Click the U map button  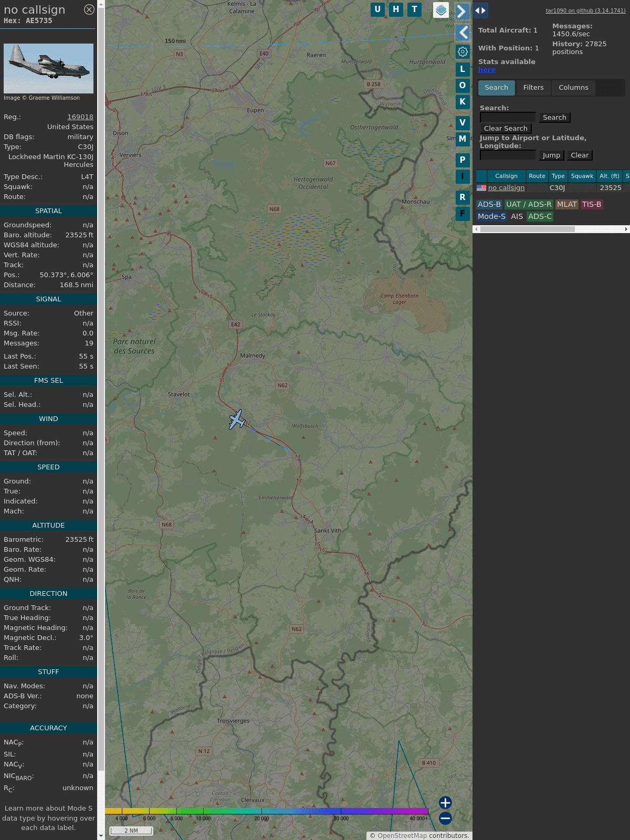(x=377, y=9)
